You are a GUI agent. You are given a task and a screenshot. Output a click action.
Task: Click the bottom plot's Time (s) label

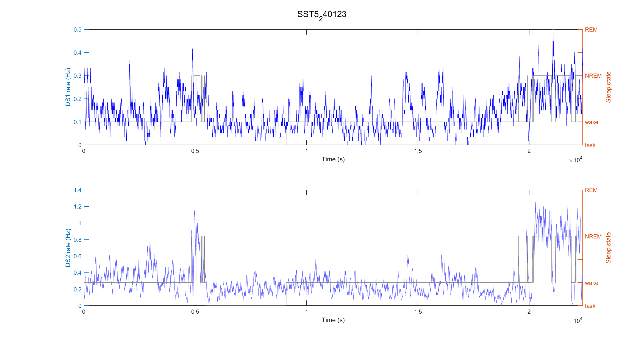click(333, 320)
